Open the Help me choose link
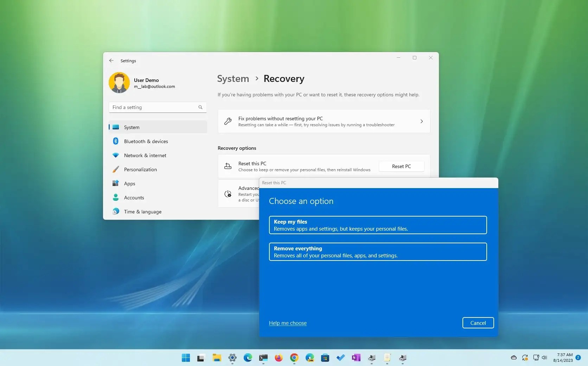This screenshot has width=588, height=366. [x=287, y=323]
